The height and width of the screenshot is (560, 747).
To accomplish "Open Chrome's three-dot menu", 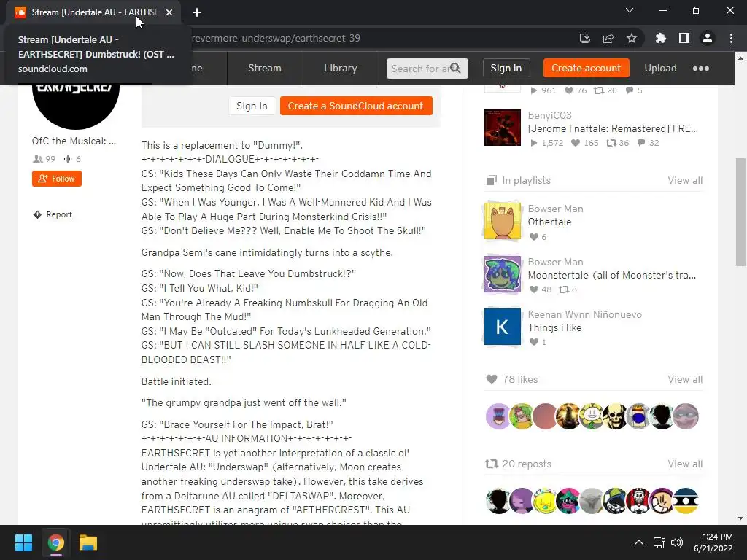I will coord(731,38).
